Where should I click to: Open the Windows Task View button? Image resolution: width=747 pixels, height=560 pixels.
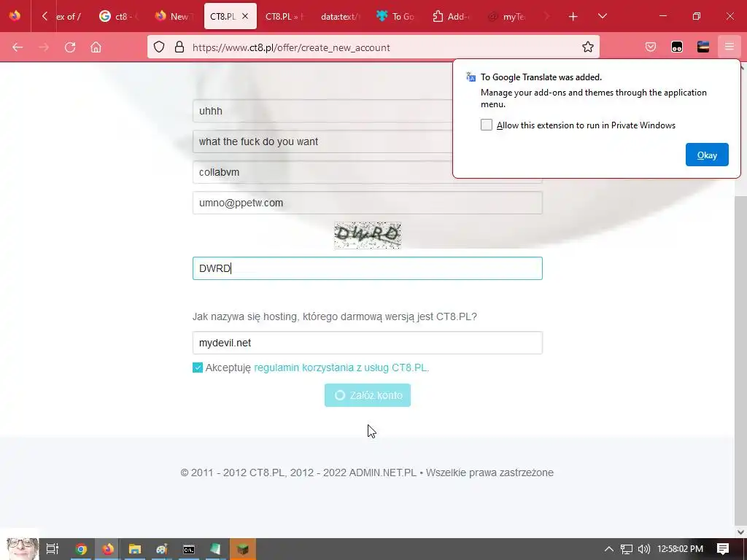53,549
